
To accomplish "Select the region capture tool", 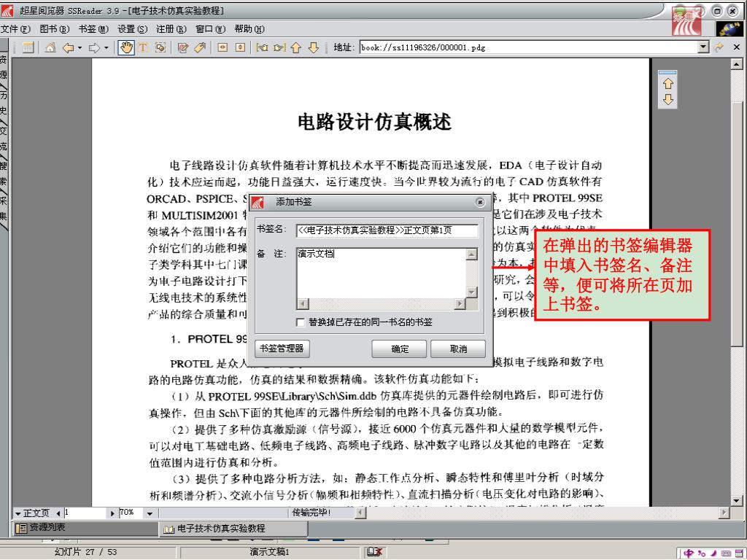I will point(160,47).
